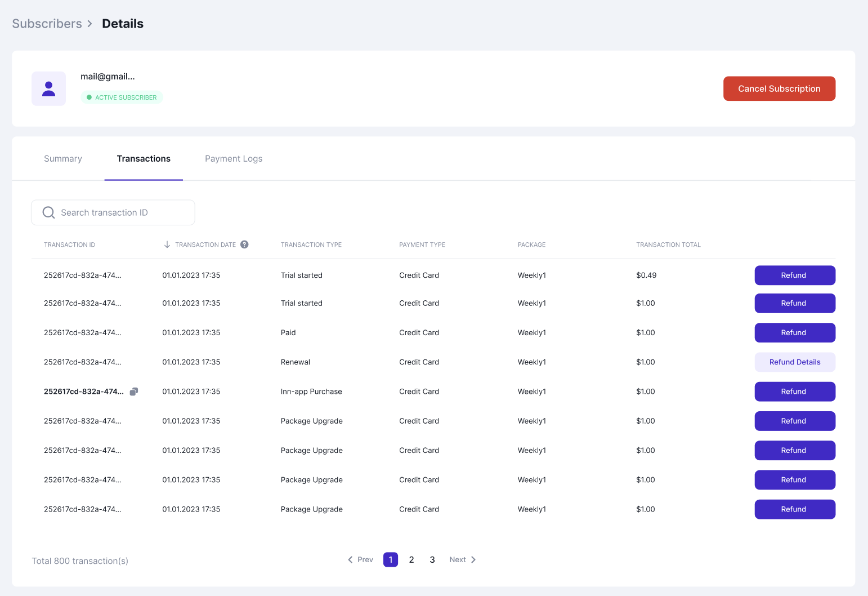Image resolution: width=868 pixels, height=596 pixels.
Task: Jump to page 2 of transactions
Action: (x=411, y=559)
